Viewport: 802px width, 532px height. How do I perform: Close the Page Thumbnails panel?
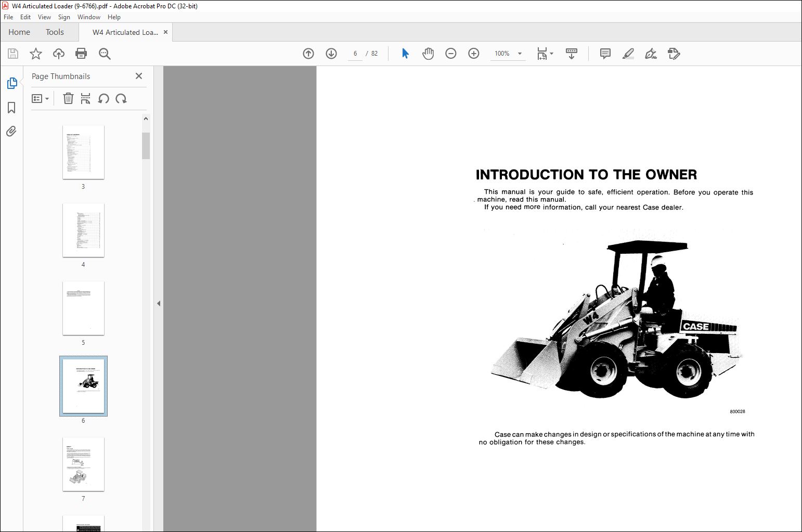coord(139,76)
